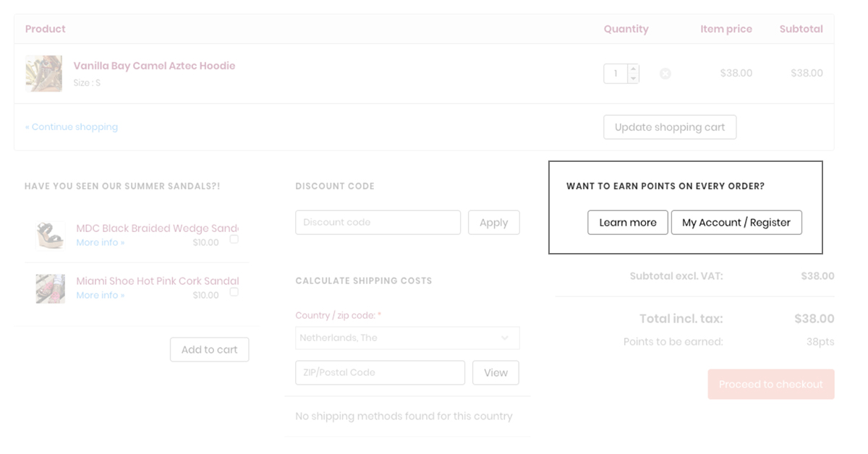Click the Discount code input field
This screenshot has height=454, width=868.
[x=378, y=222]
